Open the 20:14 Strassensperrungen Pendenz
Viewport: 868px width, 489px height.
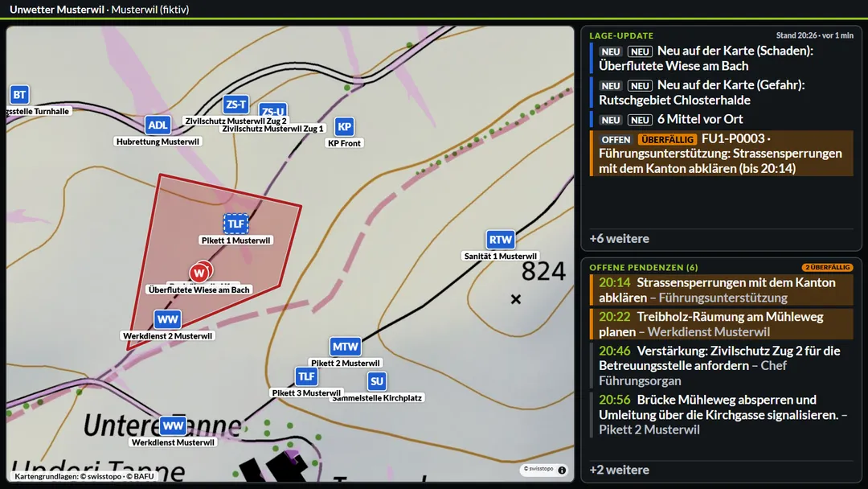(x=722, y=290)
